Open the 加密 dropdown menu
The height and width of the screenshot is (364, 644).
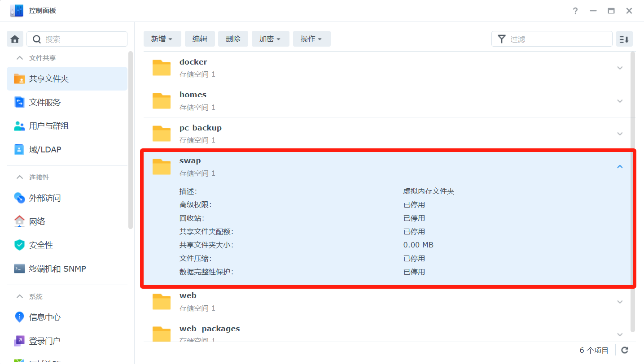(x=270, y=39)
